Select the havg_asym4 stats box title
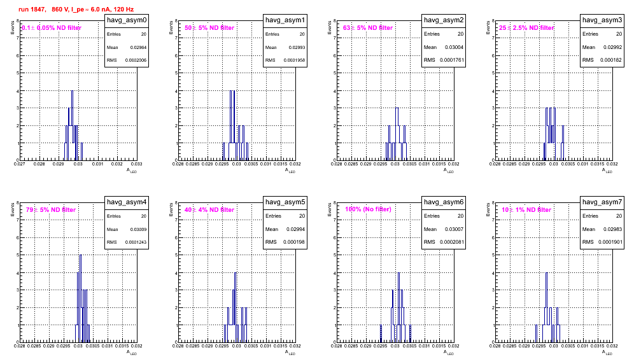This screenshot has width=634, height=364. pyautogui.click(x=127, y=202)
